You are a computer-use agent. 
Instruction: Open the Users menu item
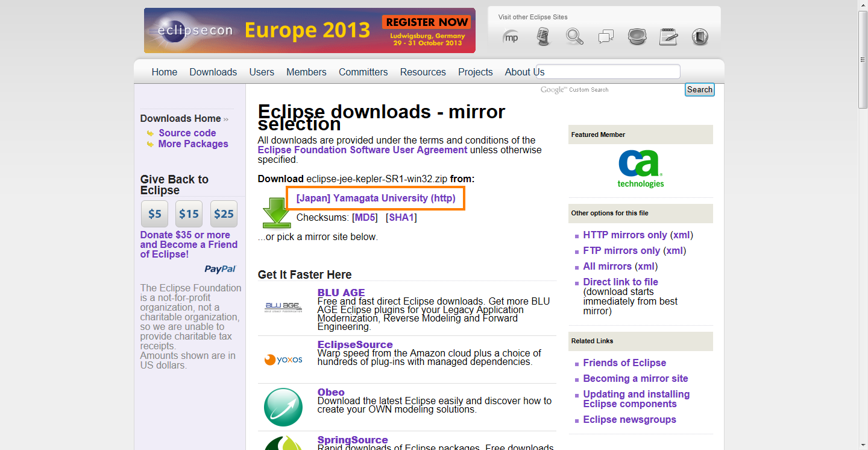262,72
